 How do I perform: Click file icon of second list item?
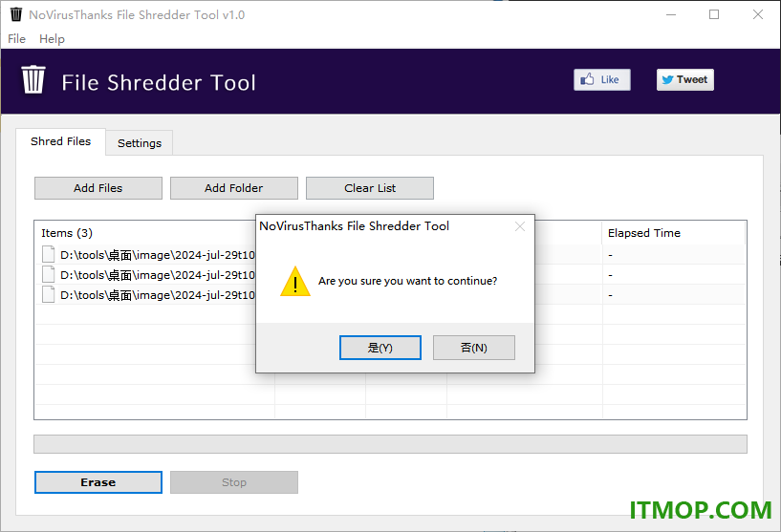click(x=49, y=274)
